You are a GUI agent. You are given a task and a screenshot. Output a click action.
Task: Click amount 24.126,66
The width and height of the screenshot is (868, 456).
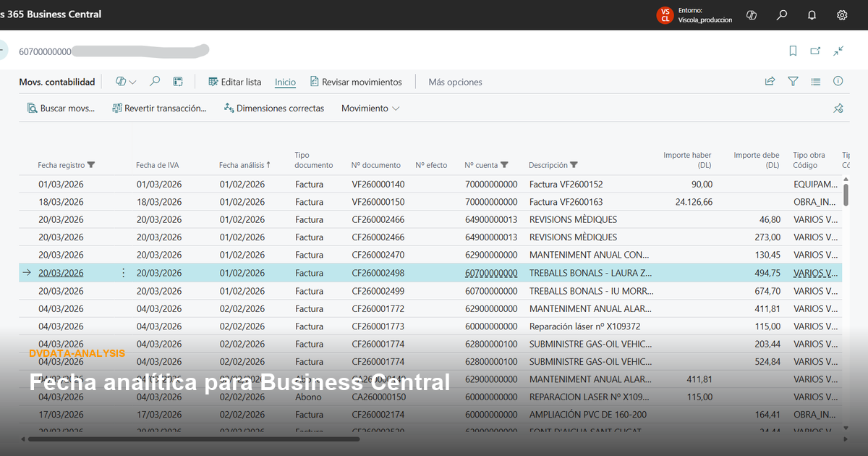(x=694, y=202)
